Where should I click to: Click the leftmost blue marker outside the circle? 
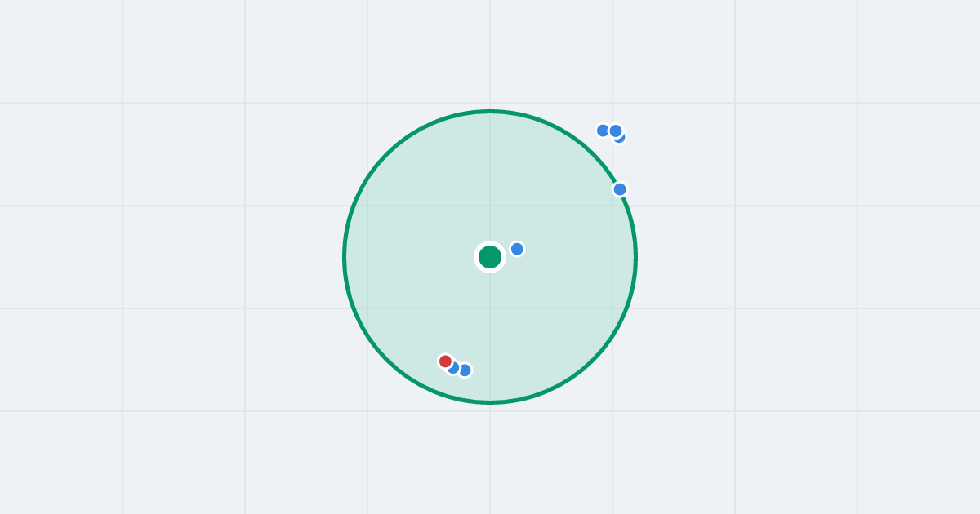[x=603, y=131]
